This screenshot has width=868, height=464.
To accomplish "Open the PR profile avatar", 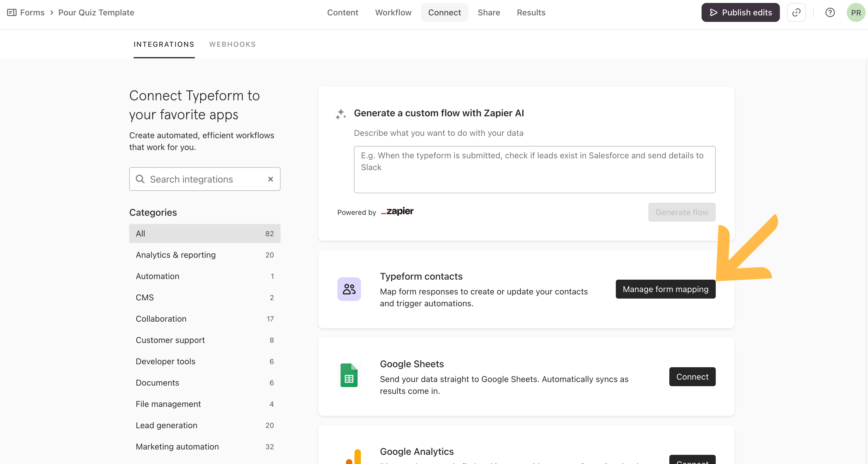I will tap(856, 12).
